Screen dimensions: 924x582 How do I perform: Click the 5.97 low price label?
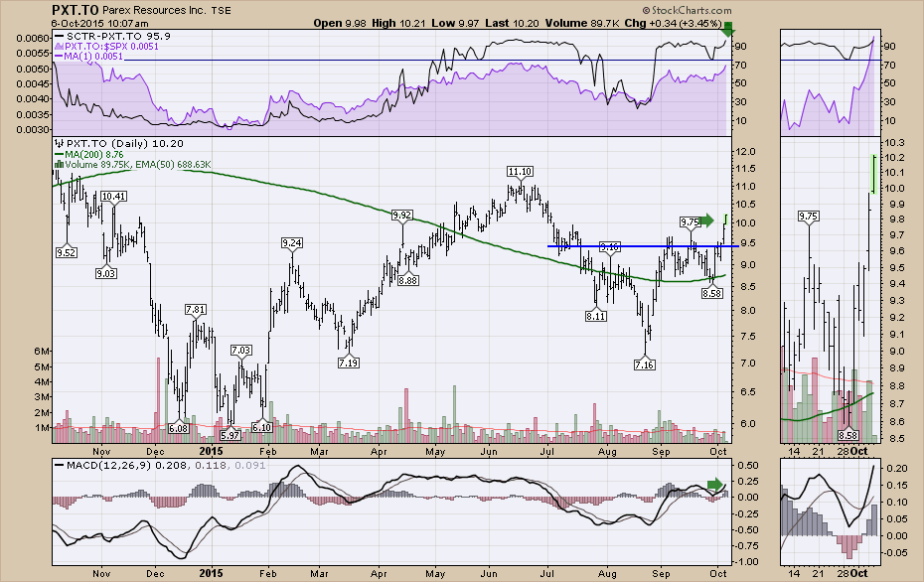click(x=231, y=435)
